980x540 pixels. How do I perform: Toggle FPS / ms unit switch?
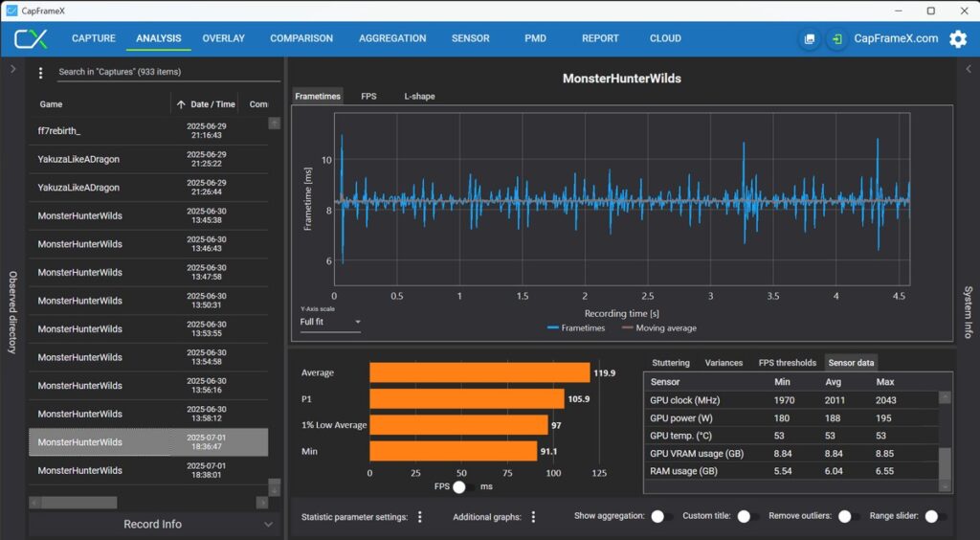click(462, 487)
